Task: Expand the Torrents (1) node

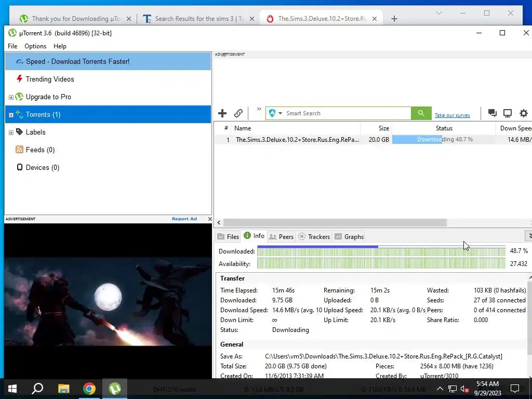Action: tap(11, 115)
